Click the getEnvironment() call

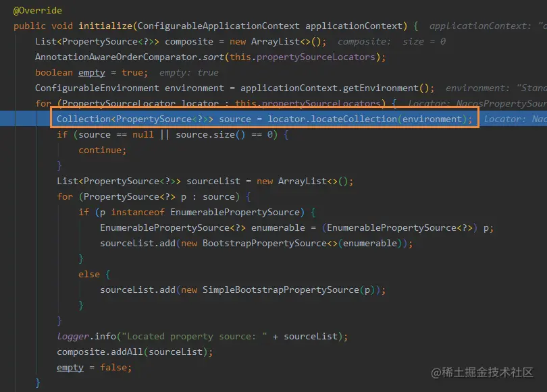click(386, 88)
